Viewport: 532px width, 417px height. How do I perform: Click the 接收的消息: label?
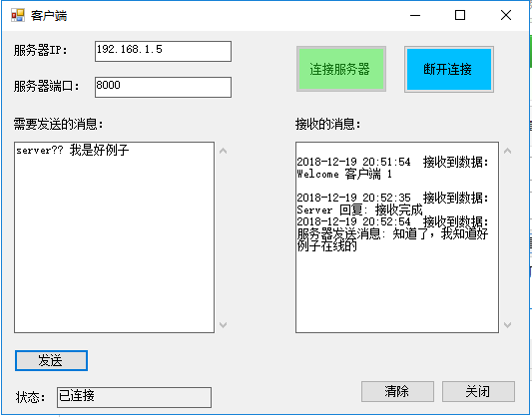pos(327,124)
